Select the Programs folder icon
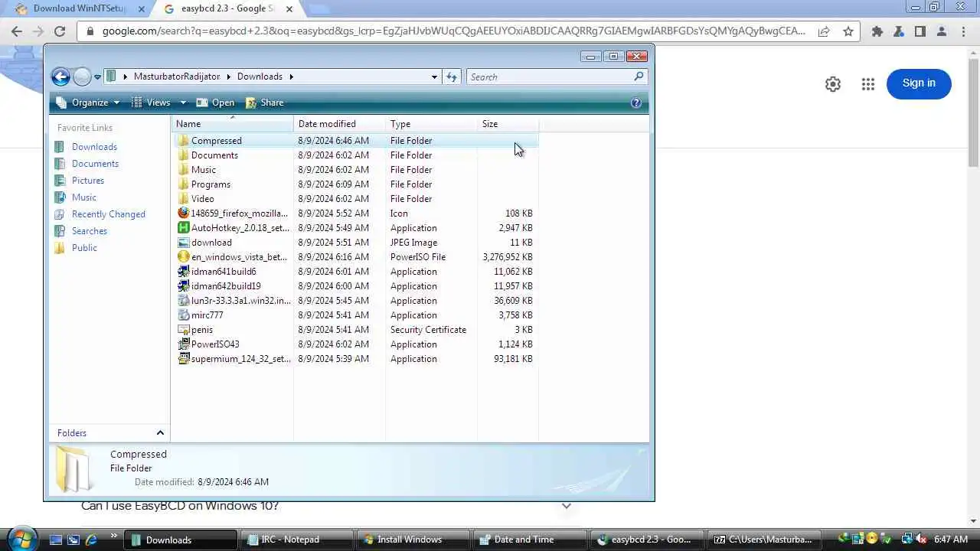 coord(183,184)
